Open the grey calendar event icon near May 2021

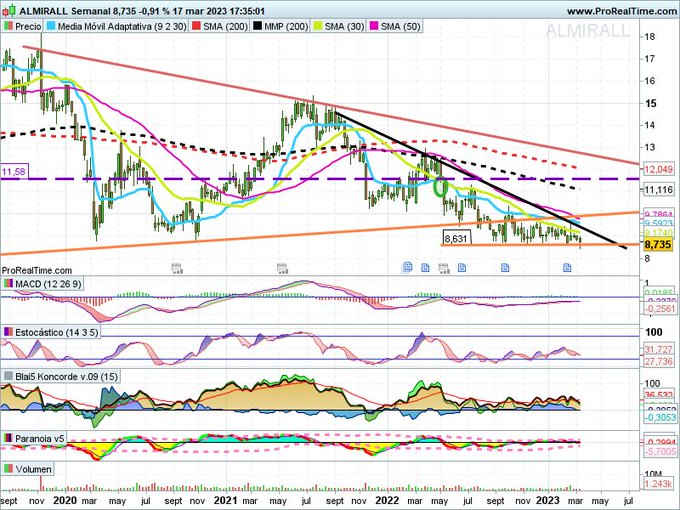282,268
